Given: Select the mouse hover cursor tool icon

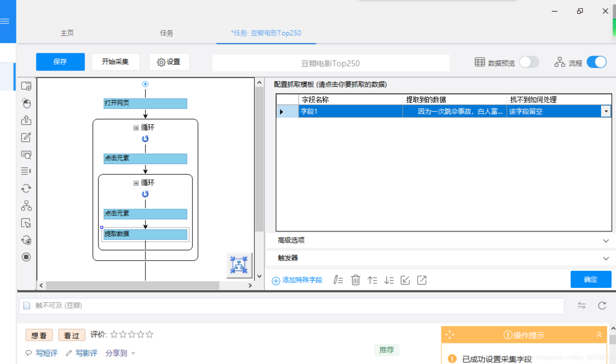Looking at the screenshot, I should click(26, 223).
